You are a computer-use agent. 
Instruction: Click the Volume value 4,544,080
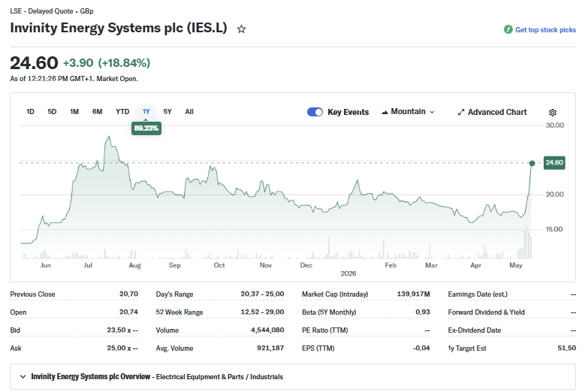pos(267,330)
